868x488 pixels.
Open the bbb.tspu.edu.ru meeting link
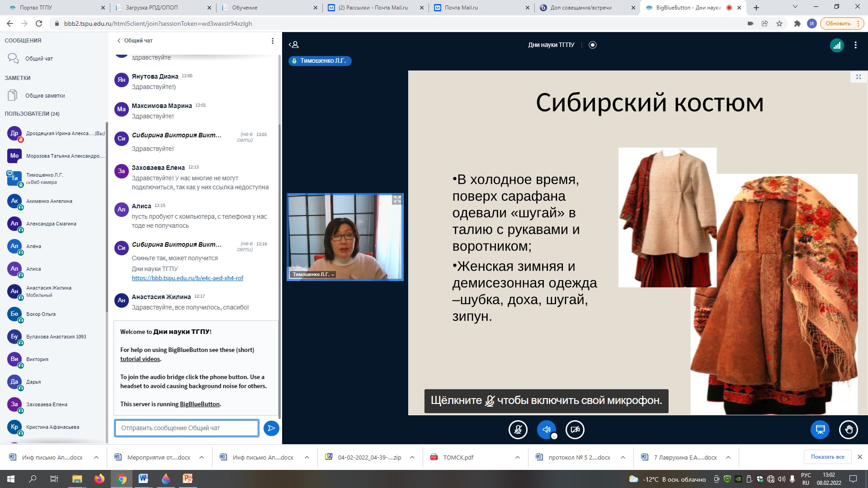click(x=188, y=278)
